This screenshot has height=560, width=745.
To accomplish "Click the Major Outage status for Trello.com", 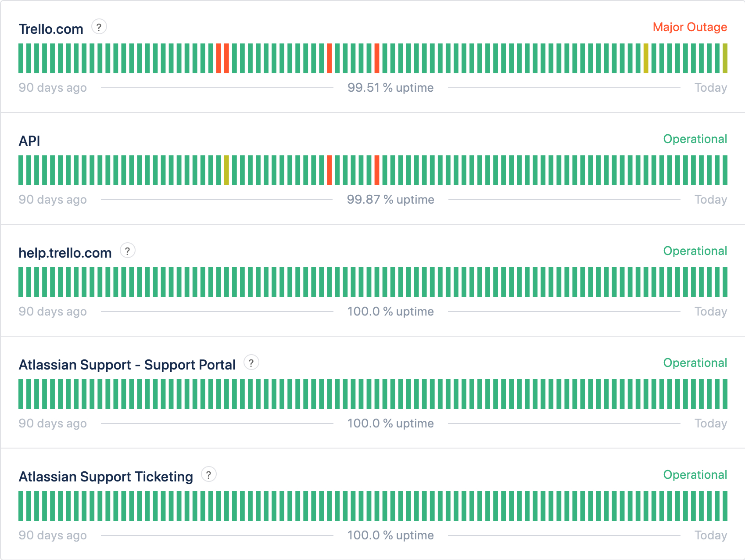I will pos(690,27).
